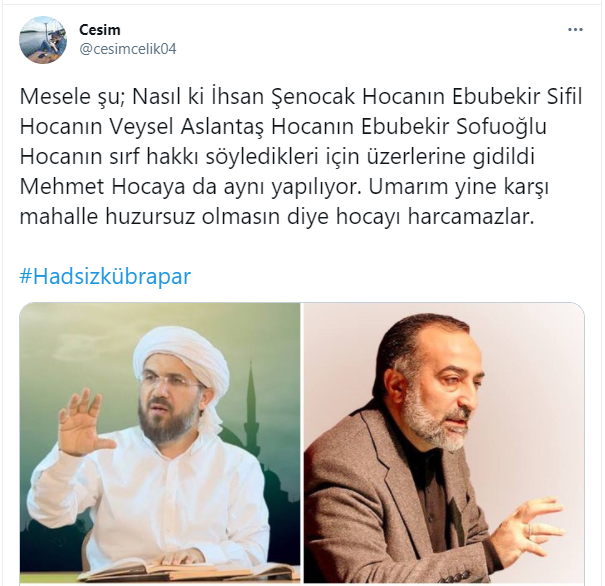Click the tweet line ending with 'harcamazlar.'
The height and width of the screenshot is (586, 605).
click(x=277, y=216)
